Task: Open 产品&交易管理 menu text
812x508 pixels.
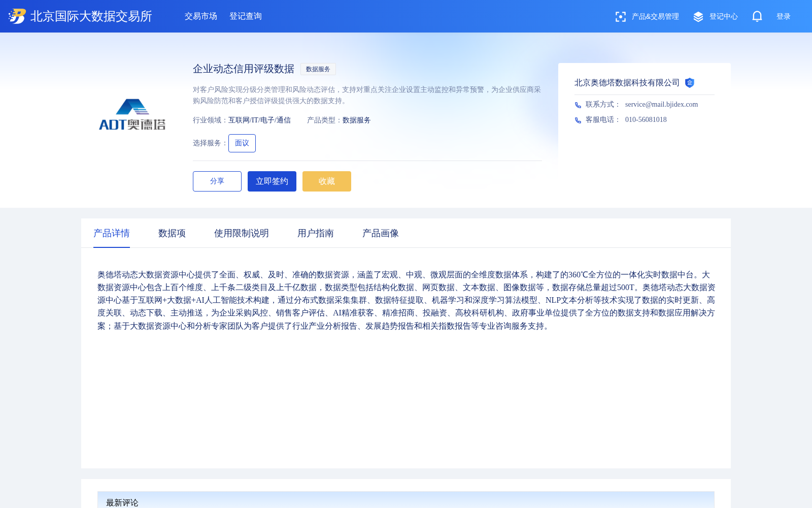Action: [655, 17]
